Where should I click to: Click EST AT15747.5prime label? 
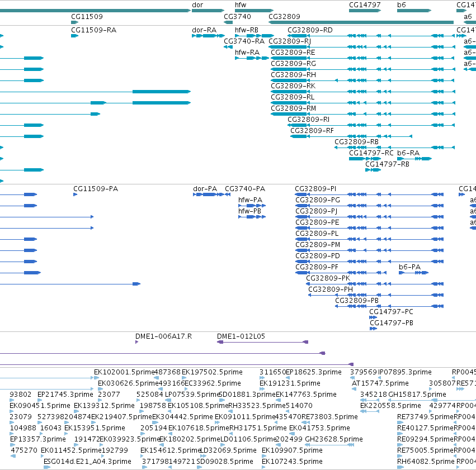(x=380, y=383)
